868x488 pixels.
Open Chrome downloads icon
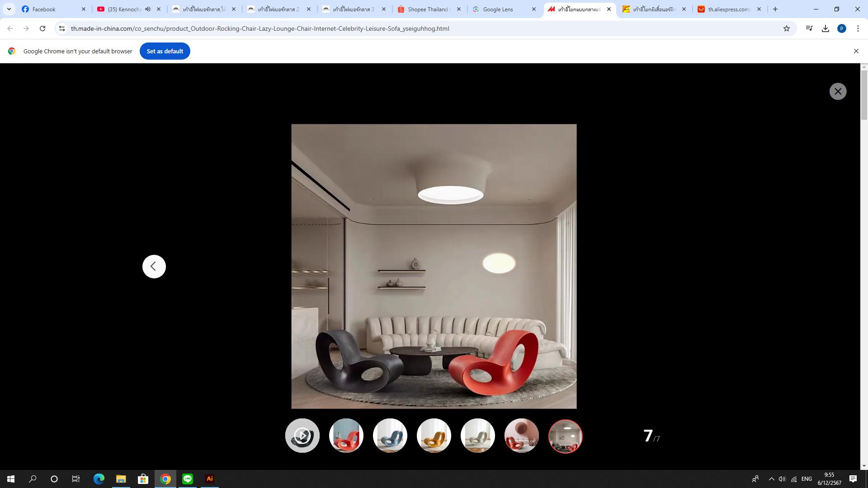[x=826, y=28]
